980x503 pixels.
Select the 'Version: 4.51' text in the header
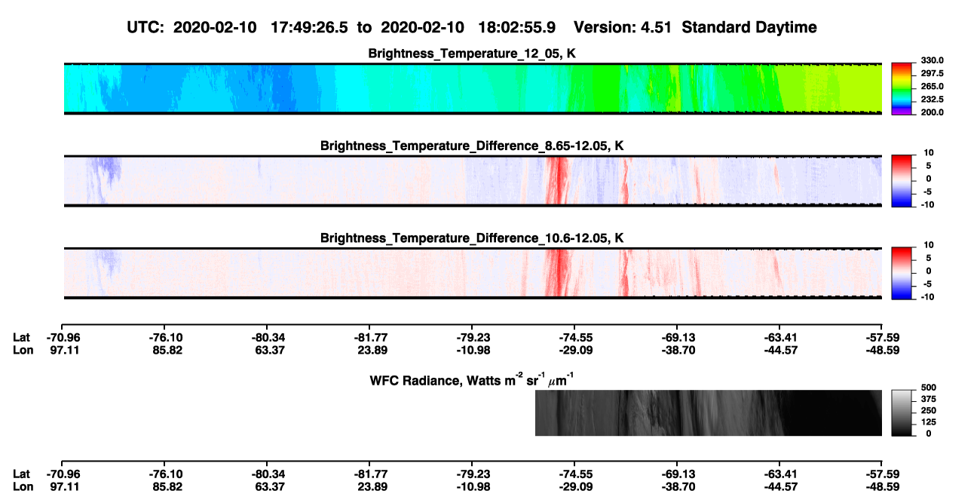click(x=622, y=28)
